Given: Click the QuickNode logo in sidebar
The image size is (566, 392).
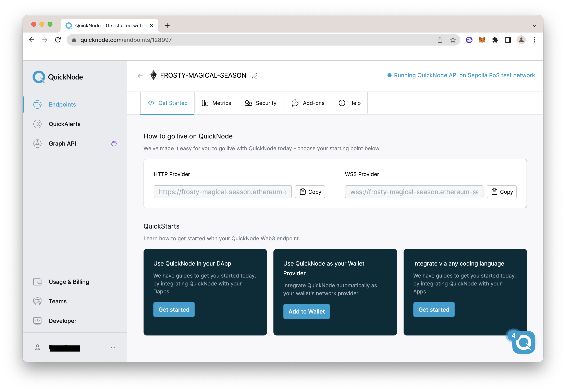Looking at the screenshot, I should [58, 77].
